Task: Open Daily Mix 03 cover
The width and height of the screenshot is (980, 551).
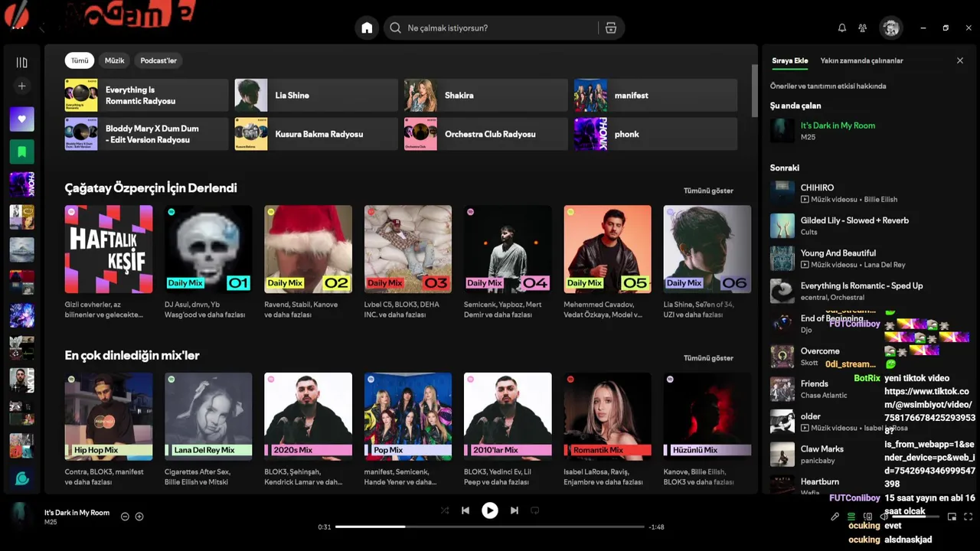Action: tap(408, 249)
